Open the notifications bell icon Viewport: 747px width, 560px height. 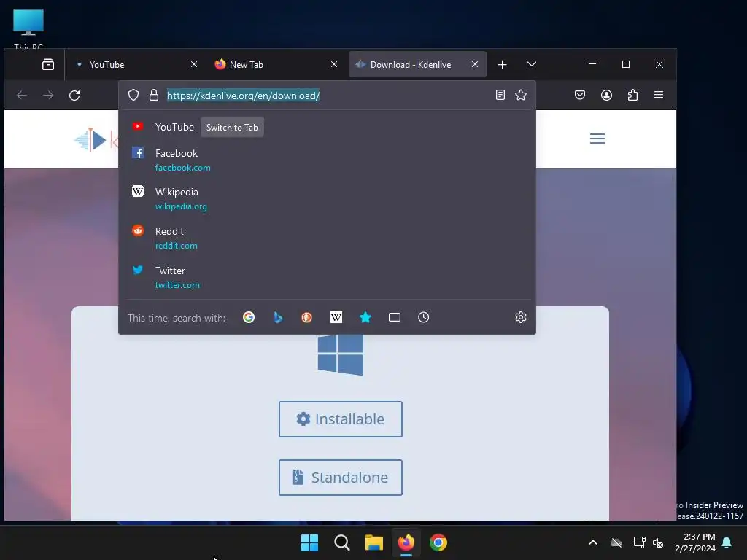click(x=727, y=542)
